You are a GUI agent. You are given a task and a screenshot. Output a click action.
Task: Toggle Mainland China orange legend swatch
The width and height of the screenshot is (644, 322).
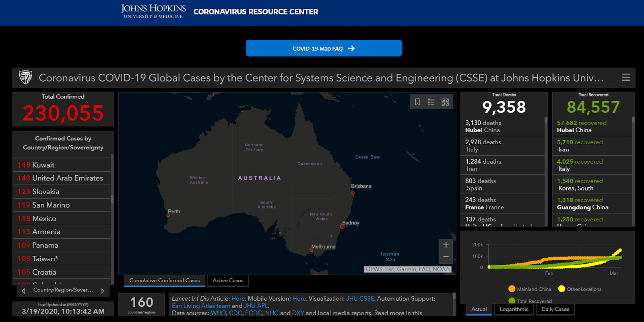click(512, 289)
